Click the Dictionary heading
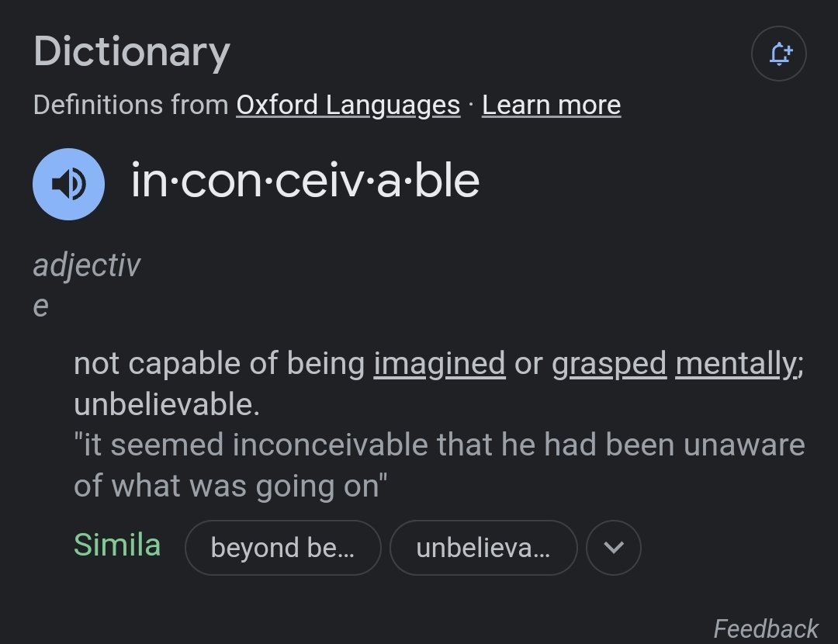This screenshot has height=644, width=838. click(x=131, y=52)
